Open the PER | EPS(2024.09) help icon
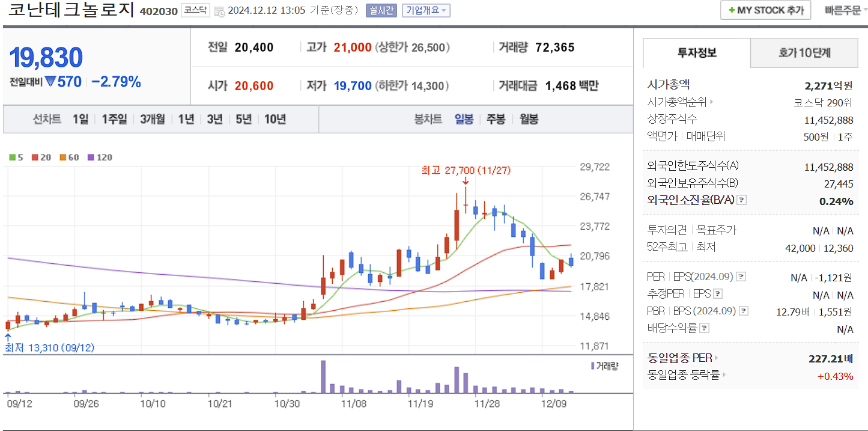 click(x=741, y=276)
